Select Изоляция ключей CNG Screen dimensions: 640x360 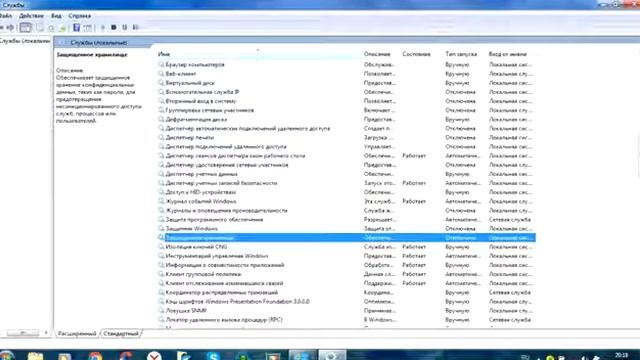(346, 247)
